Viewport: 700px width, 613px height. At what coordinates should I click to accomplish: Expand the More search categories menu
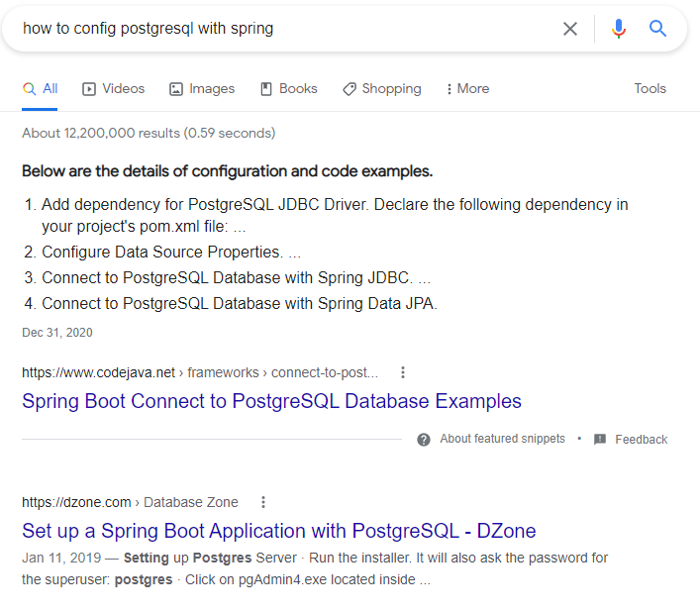[467, 88]
